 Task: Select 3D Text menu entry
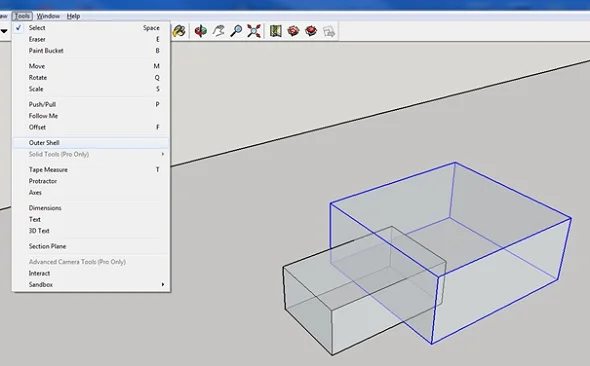pos(91,231)
